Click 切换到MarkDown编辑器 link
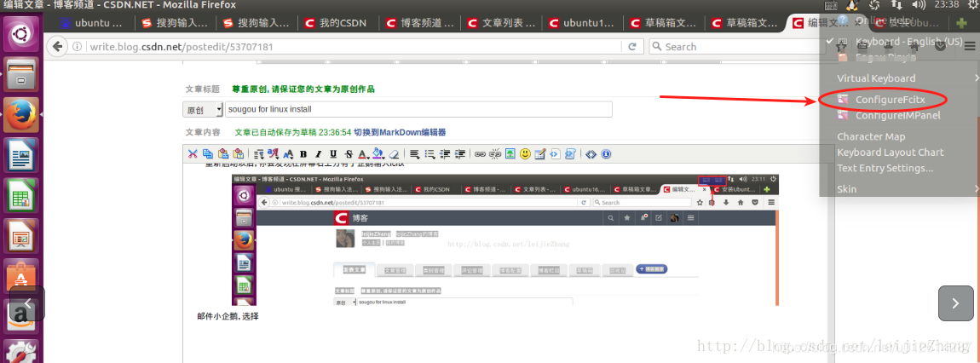Viewport: 980px width, 363px height. [400, 132]
